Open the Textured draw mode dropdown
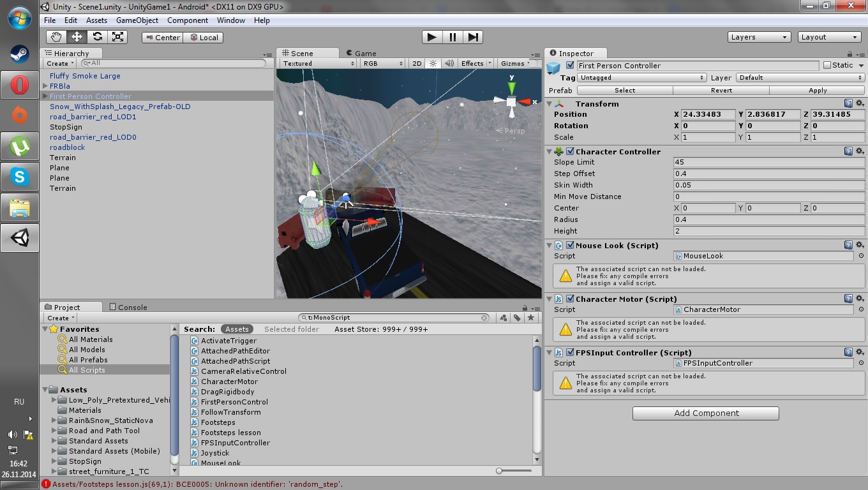The width and height of the screenshot is (868, 490). click(x=318, y=63)
